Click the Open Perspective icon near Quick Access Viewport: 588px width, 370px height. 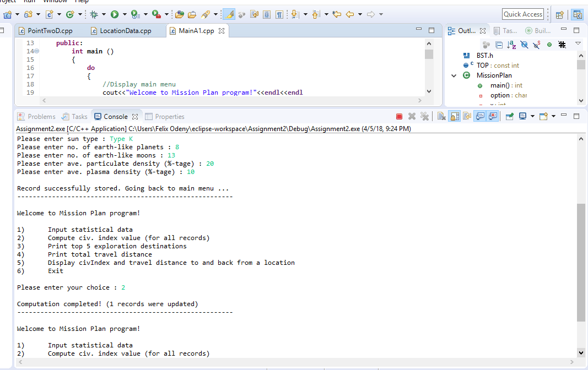(559, 15)
